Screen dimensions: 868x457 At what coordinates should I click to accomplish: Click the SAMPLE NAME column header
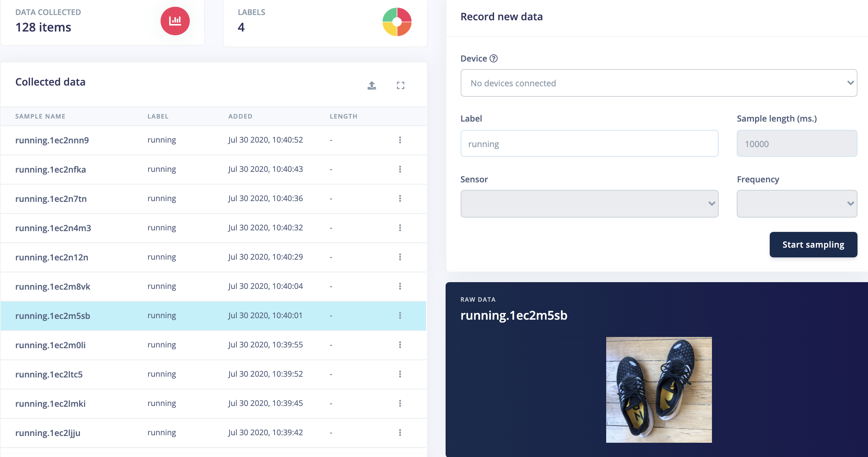tap(40, 116)
